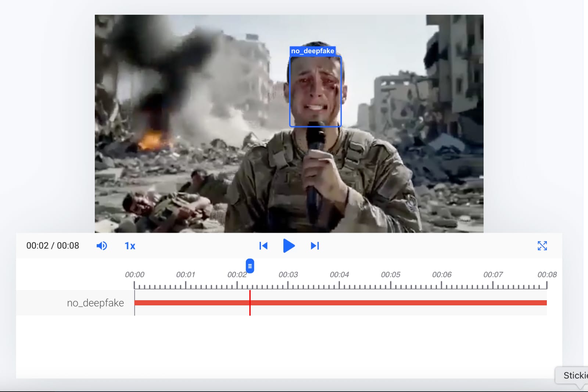This screenshot has height=392, width=588.
Task: Play the video
Action: click(289, 246)
